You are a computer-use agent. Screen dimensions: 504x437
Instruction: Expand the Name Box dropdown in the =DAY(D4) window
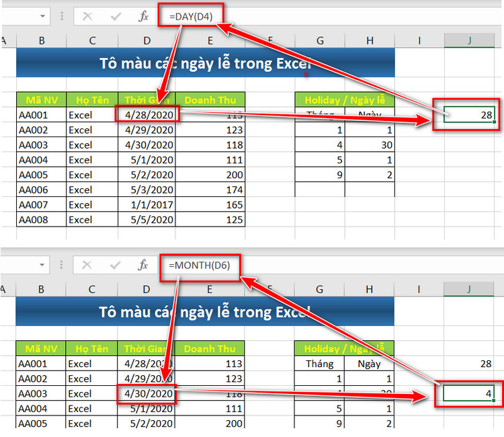pos(42,16)
